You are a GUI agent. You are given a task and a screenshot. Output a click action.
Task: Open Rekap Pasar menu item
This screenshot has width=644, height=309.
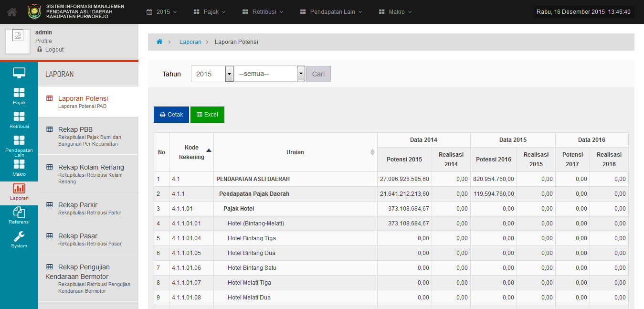pyautogui.click(x=88, y=239)
